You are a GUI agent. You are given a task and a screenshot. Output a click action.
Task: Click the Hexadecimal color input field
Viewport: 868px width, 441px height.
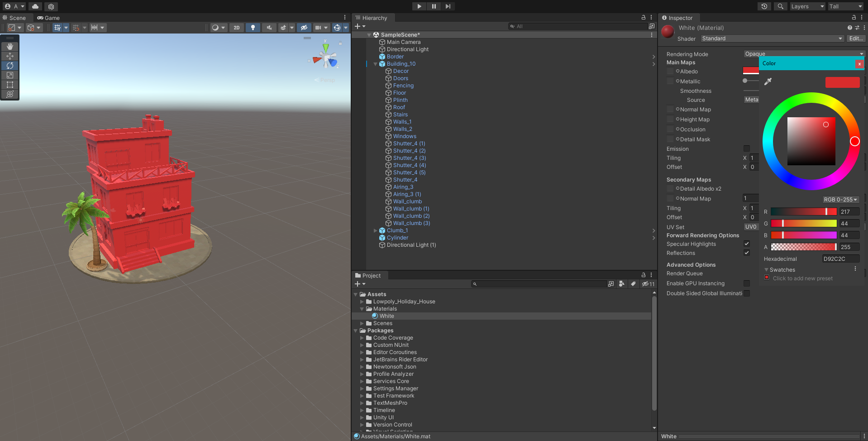tap(840, 259)
